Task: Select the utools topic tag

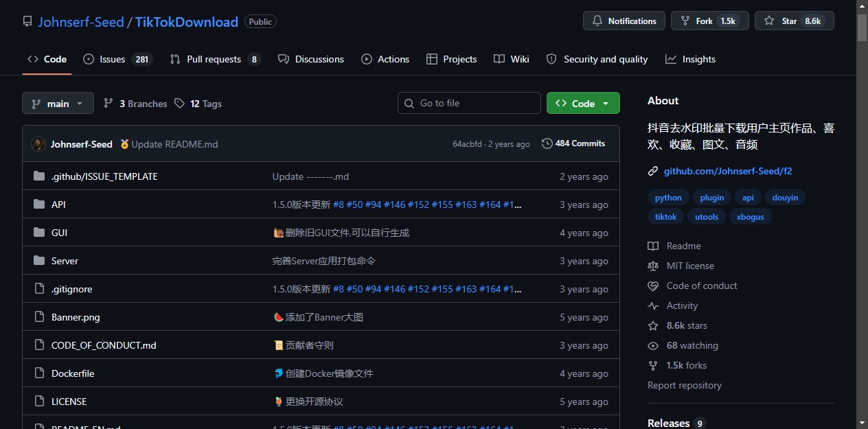Action: pos(707,217)
